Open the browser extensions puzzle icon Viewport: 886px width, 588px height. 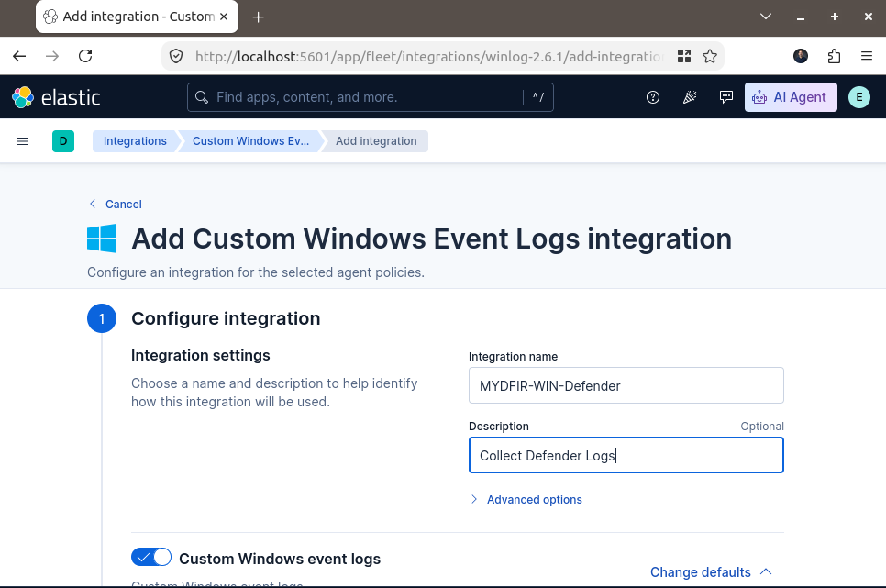(x=834, y=56)
